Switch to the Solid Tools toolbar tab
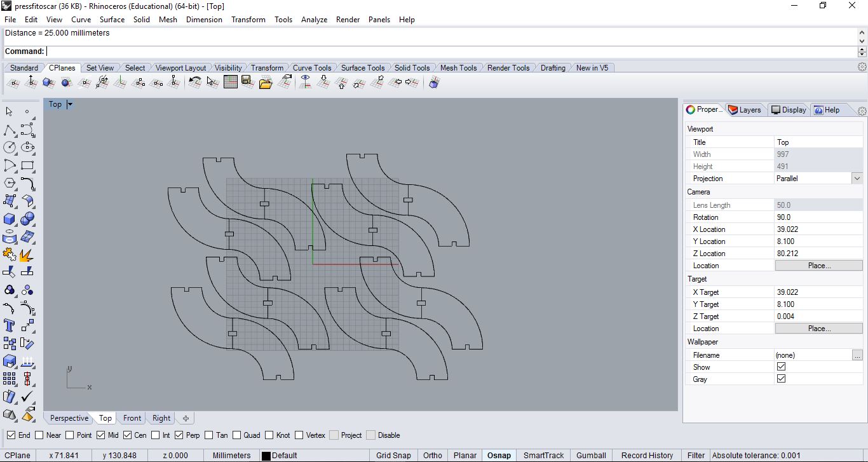868x462 pixels. (x=412, y=67)
